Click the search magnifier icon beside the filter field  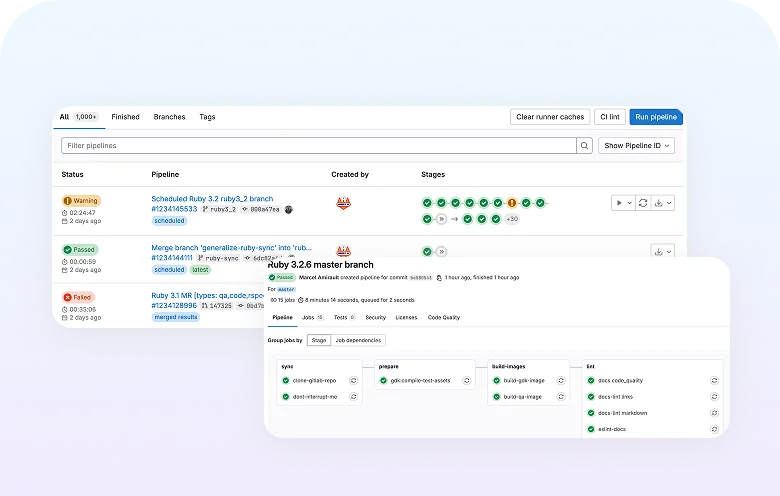[x=584, y=146]
